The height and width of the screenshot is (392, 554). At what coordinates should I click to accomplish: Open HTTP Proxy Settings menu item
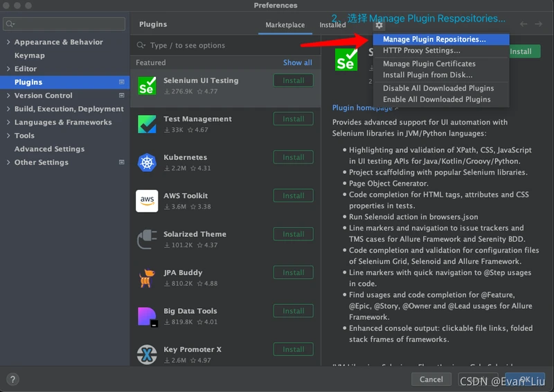(x=441, y=51)
